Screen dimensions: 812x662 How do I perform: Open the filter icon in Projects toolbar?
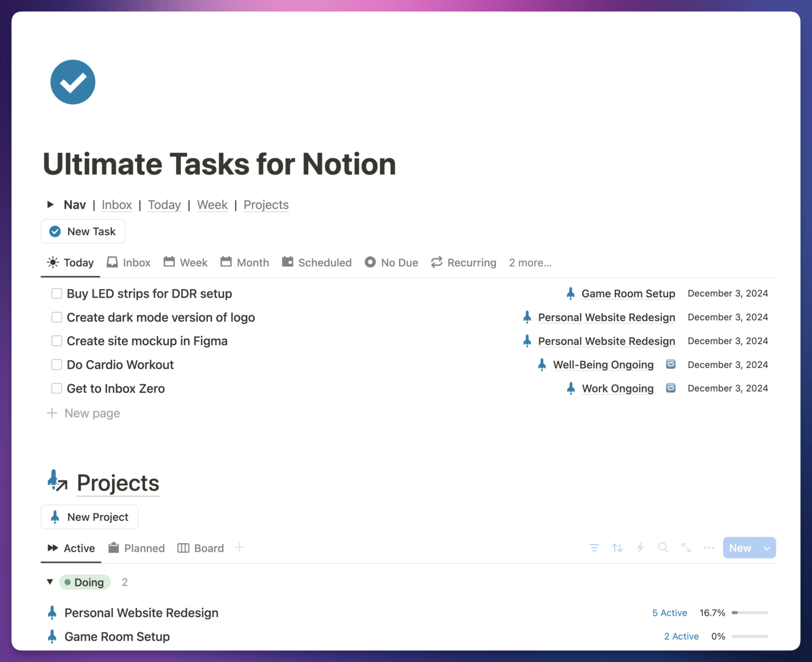594,548
